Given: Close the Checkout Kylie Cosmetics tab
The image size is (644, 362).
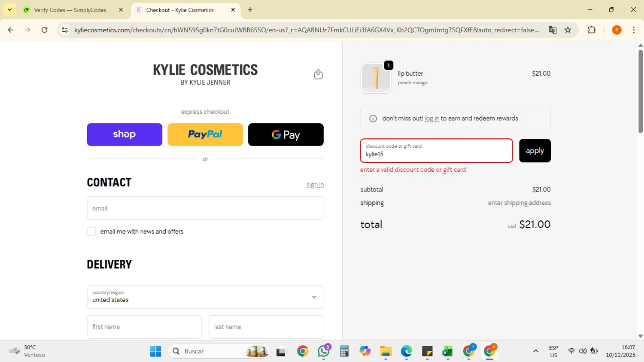Looking at the screenshot, I should [x=233, y=10].
